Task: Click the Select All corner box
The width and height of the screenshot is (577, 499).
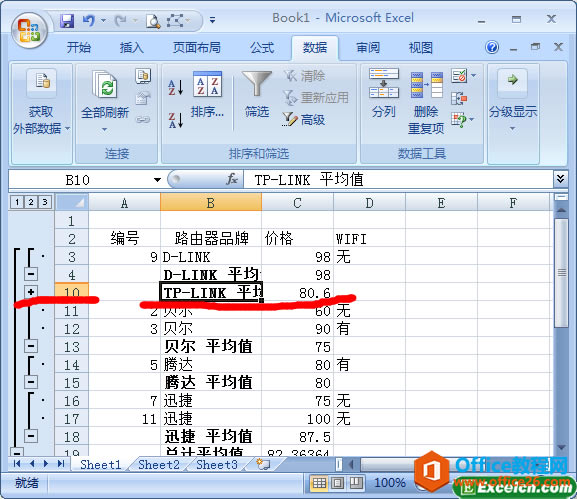Action: coord(72,202)
